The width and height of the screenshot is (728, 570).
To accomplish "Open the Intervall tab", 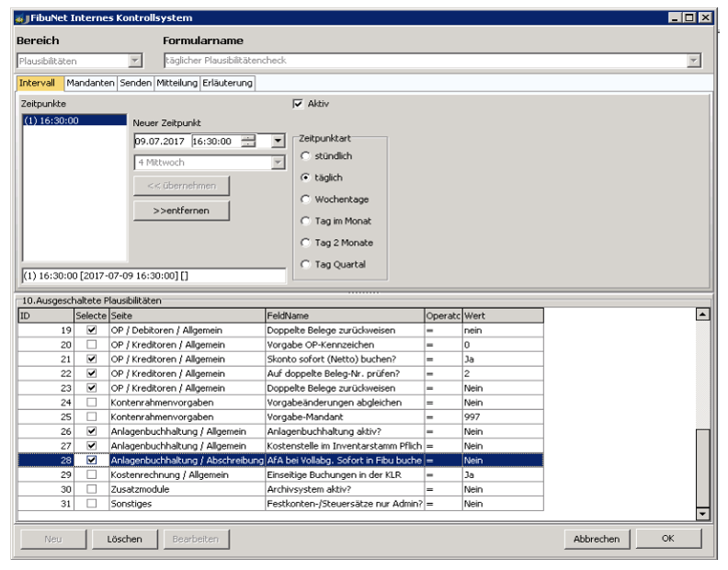I will pos(40,83).
